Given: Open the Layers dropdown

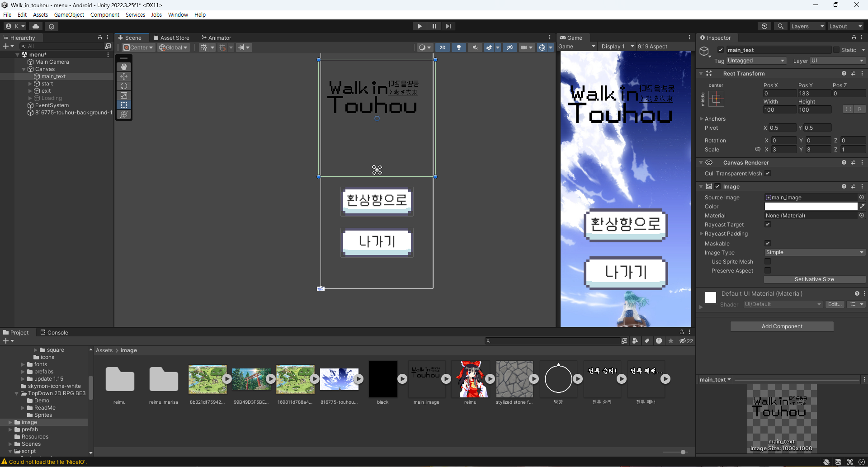Looking at the screenshot, I should pyautogui.click(x=807, y=26).
